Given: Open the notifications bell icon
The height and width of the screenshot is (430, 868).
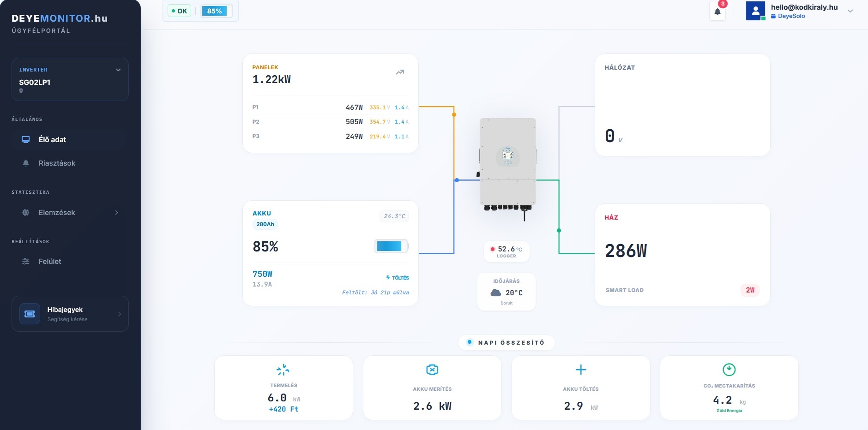Looking at the screenshot, I should [717, 12].
